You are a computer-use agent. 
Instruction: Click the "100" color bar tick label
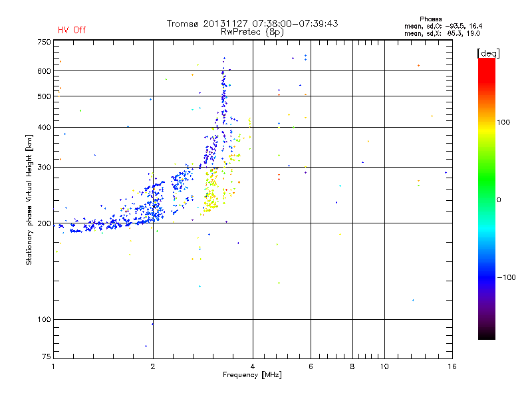pyautogui.click(x=503, y=122)
